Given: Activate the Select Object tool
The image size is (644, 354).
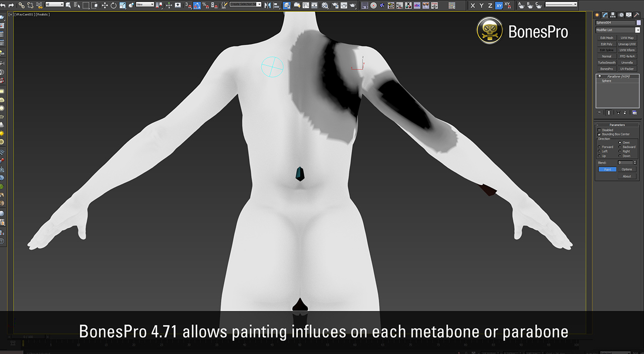Looking at the screenshot, I should [x=68, y=5].
